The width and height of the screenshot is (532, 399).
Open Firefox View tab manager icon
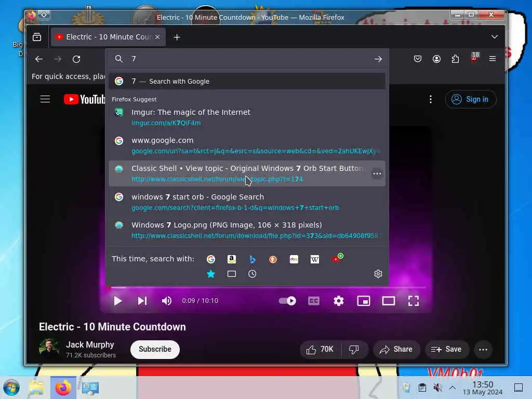[37, 37]
